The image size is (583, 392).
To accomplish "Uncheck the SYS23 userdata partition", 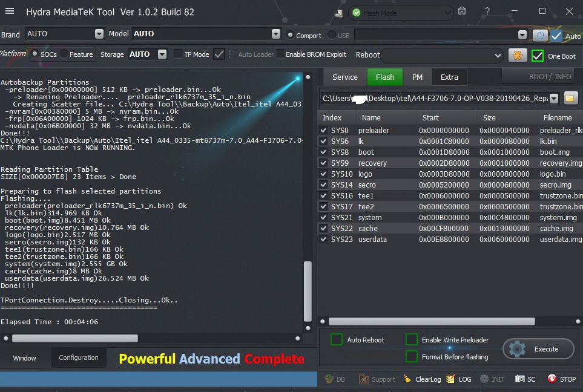I will [x=323, y=240].
